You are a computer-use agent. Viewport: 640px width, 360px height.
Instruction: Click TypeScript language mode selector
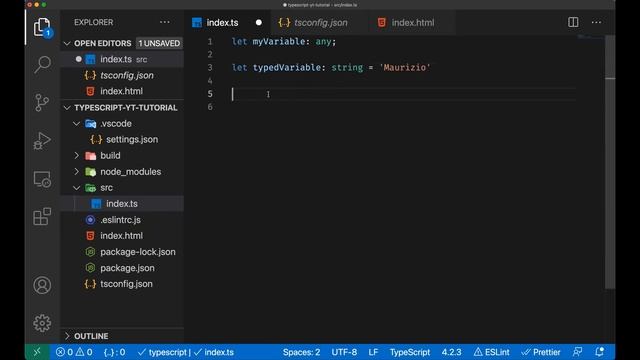click(x=410, y=352)
